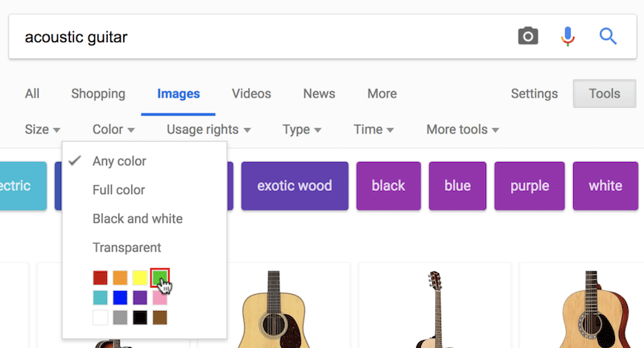The height and width of the screenshot is (348, 644).
Task: Click the blue magnifying glass search icon
Action: (x=608, y=36)
